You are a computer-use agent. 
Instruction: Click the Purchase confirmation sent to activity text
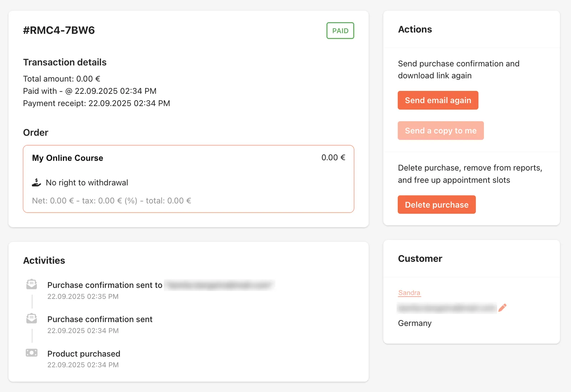point(105,285)
